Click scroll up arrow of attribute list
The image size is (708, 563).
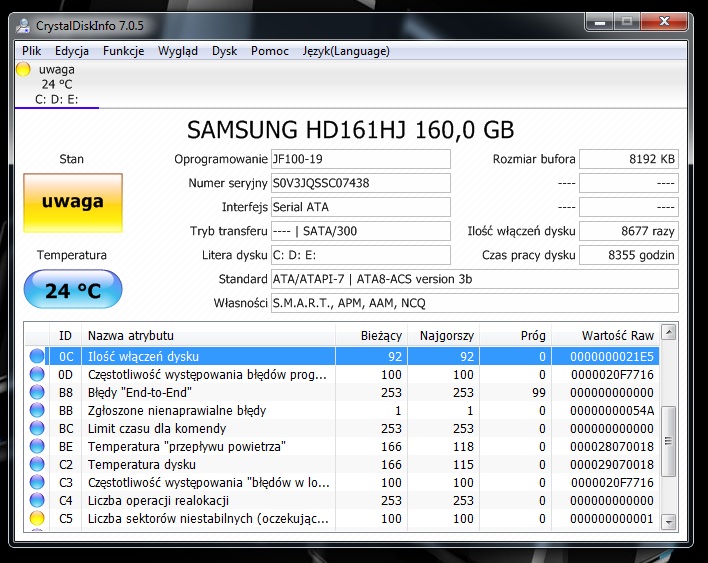pos(669,333)
